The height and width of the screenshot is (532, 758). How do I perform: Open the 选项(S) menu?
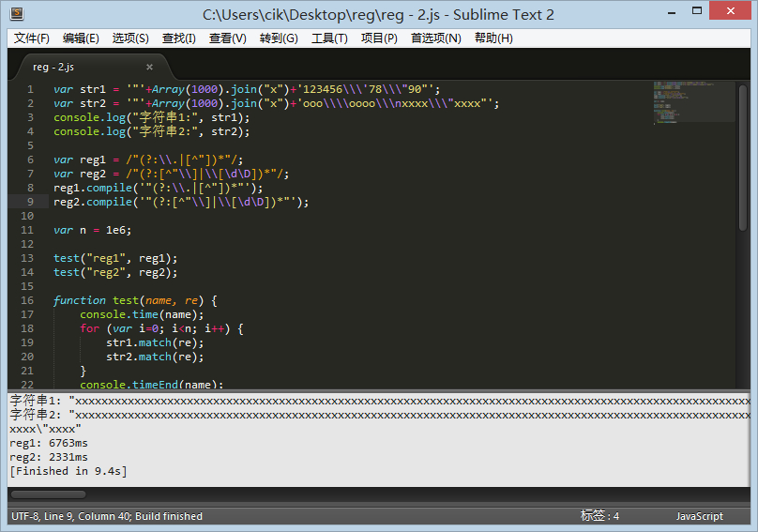(130, 38)
